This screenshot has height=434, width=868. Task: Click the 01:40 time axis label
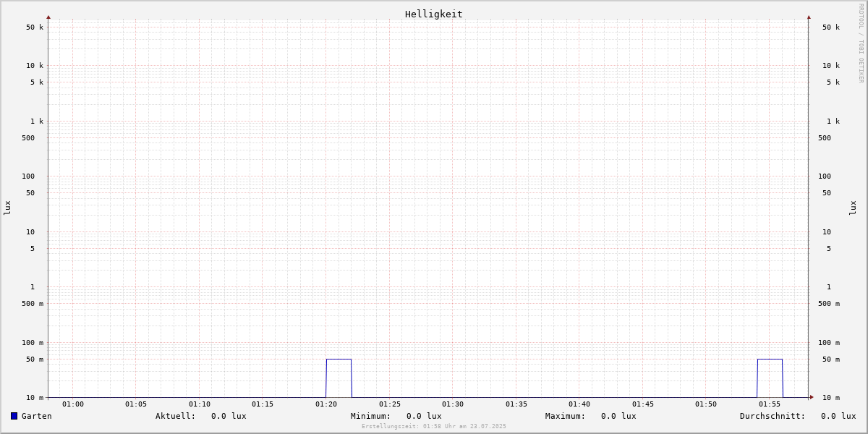pyautogui.click(x=579, y=404)
